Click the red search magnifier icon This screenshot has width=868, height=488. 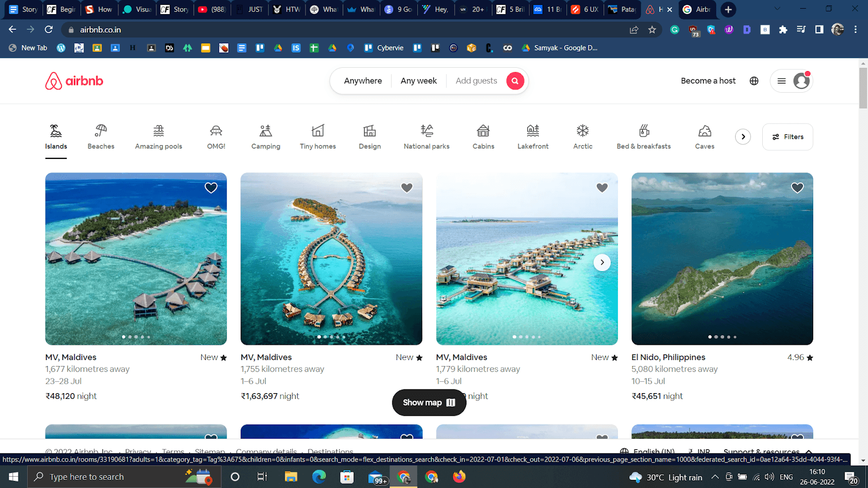click(x=514, y=80)
